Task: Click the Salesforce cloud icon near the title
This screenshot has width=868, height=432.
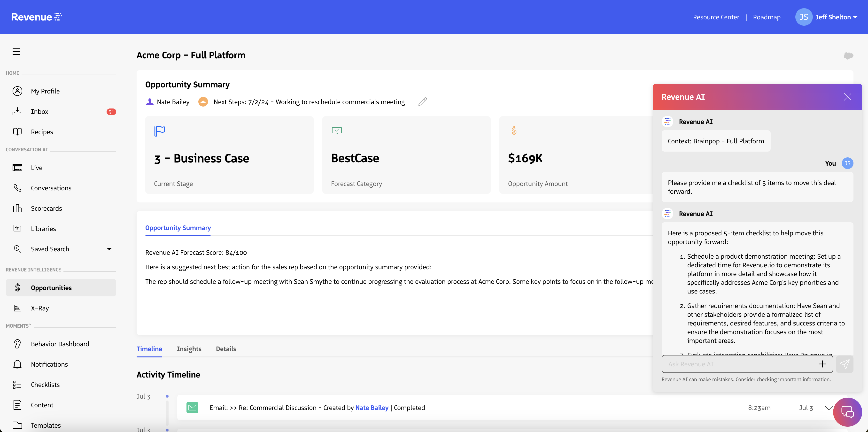Action: pos(848,56)
